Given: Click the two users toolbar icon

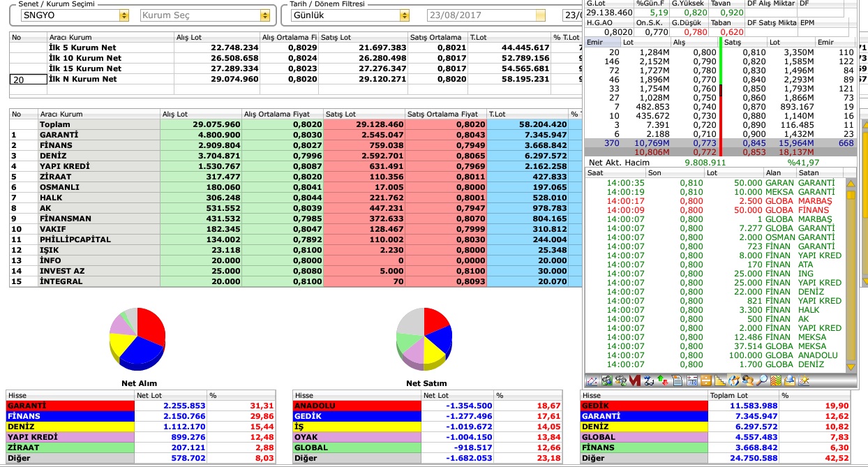Looking at the screenshot, I should pos(748,381).
